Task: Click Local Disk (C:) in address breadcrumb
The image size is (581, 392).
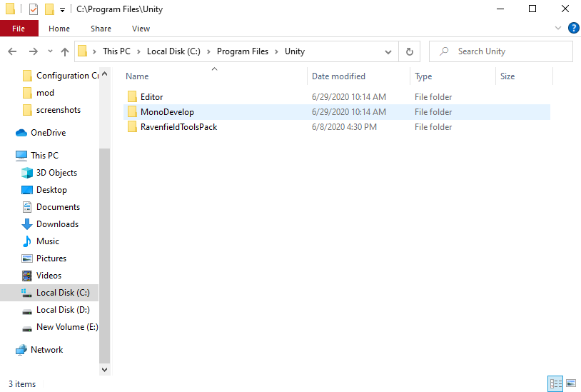Action: (173, 51)
